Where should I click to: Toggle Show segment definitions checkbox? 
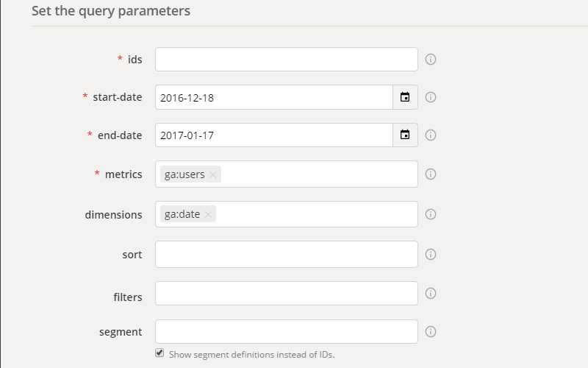[159, 353]
